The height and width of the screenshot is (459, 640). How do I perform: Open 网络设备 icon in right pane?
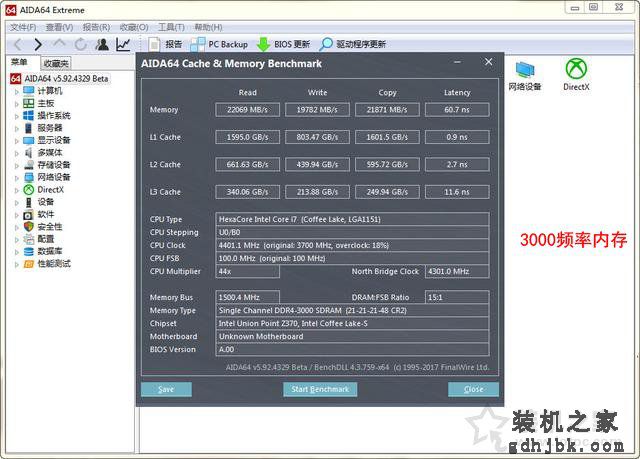[525, 75]
